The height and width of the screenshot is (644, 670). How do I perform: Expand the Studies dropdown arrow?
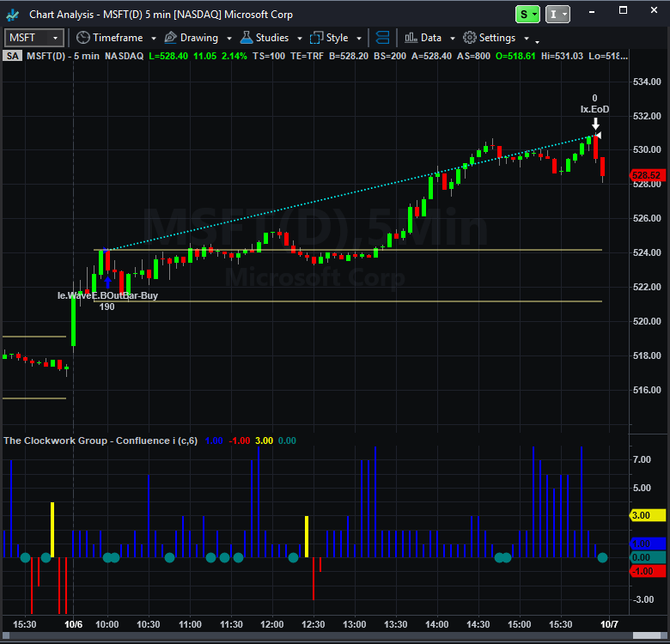tap(300, 39)
